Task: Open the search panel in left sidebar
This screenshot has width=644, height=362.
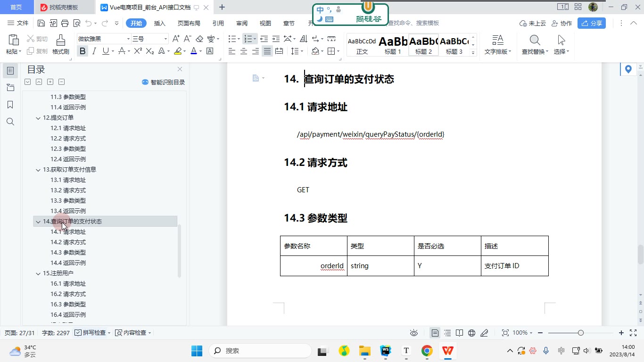Action: (10, 122)
